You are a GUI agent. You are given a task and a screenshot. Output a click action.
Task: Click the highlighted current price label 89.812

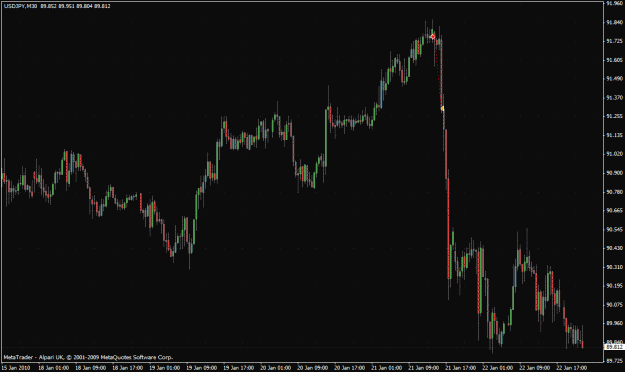pyautogui.click(x=614, y=347)
